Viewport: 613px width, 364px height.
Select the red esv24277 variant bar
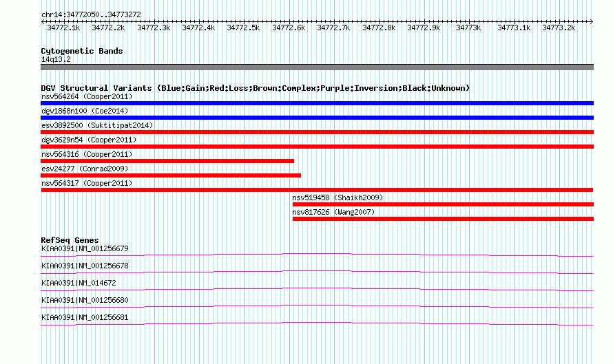[x=171, y=175]
